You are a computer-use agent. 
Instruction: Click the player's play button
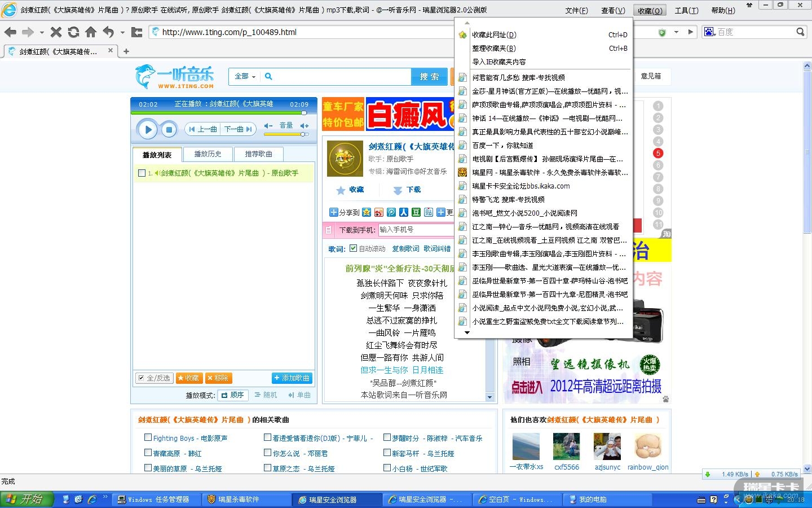(148, 130)
